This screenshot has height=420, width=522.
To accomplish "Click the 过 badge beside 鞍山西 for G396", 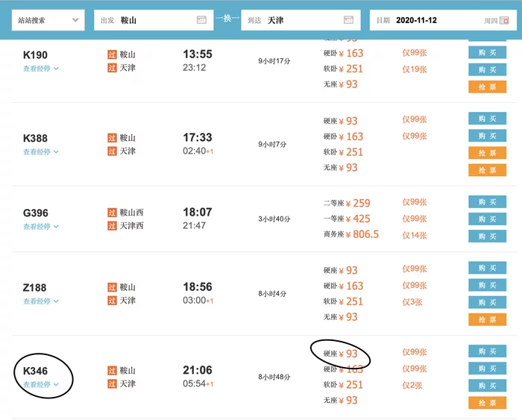I will coord(112,213).
